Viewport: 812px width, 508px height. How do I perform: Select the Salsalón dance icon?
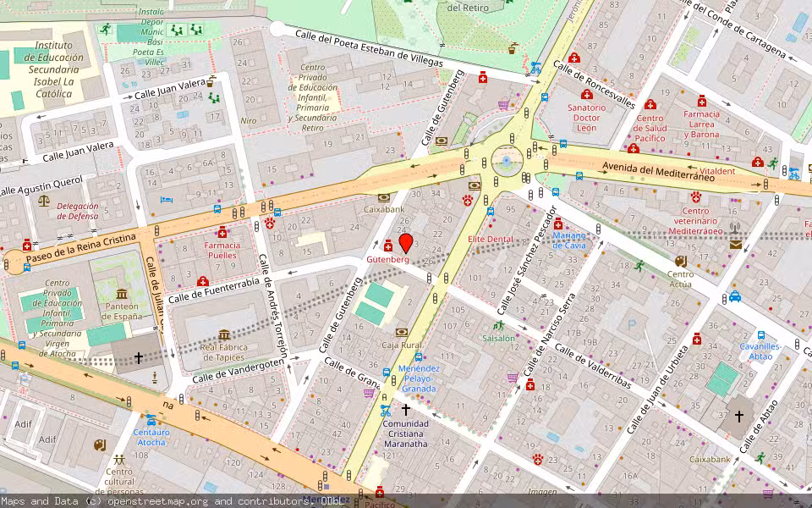pyautogui.click(x=498, y=325)
